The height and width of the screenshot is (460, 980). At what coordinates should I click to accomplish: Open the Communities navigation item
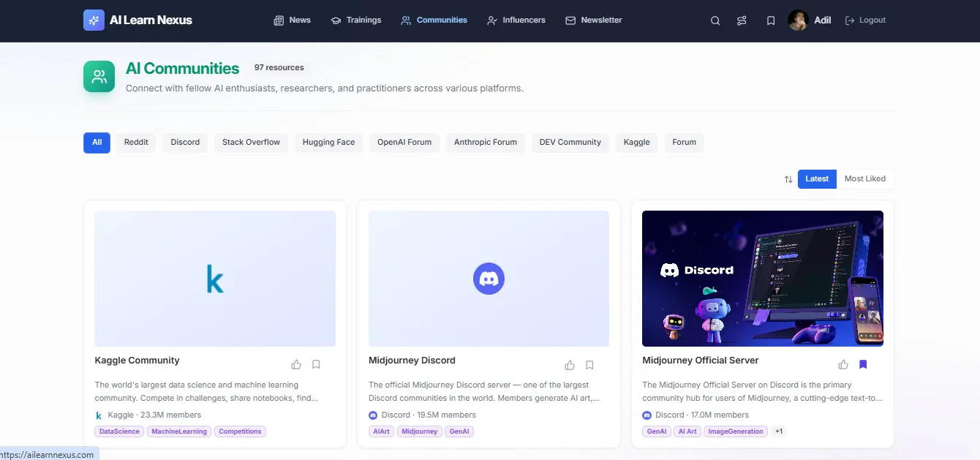click(x=434, y=20)
